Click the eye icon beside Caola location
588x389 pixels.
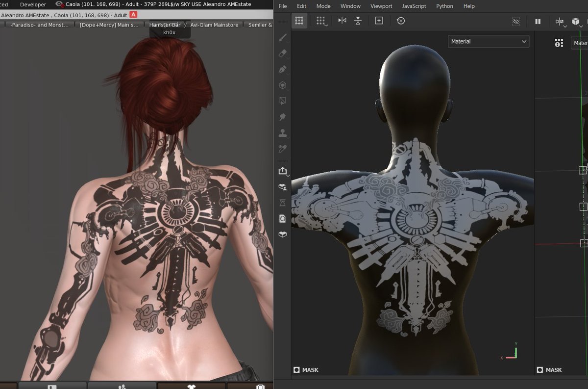60,4
